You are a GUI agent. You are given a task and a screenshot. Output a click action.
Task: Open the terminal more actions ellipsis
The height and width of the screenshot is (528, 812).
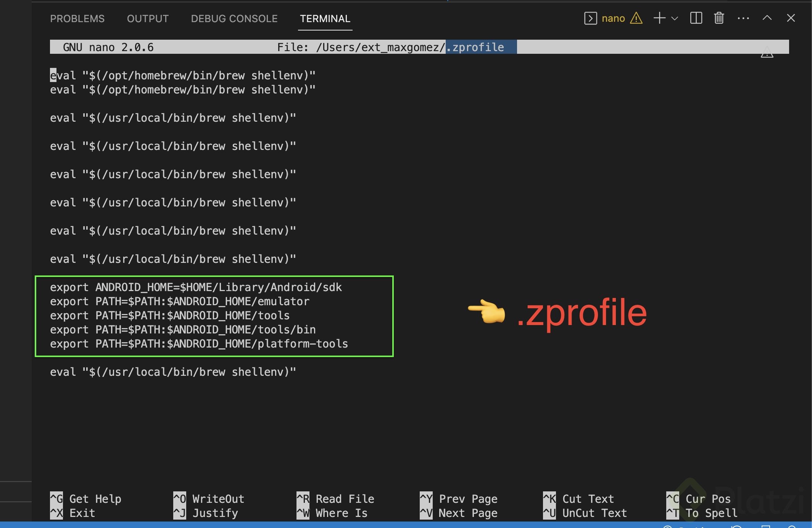click(x=743, y=18)
